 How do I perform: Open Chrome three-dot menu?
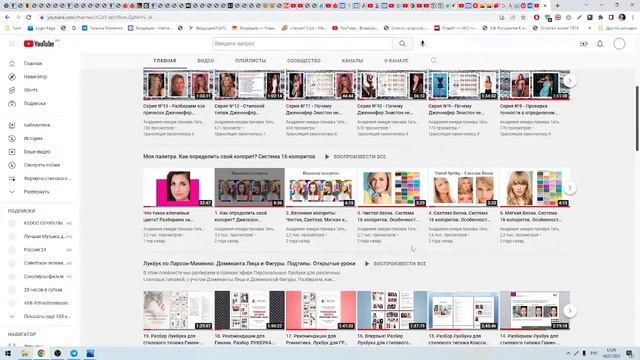pos(633,18)
